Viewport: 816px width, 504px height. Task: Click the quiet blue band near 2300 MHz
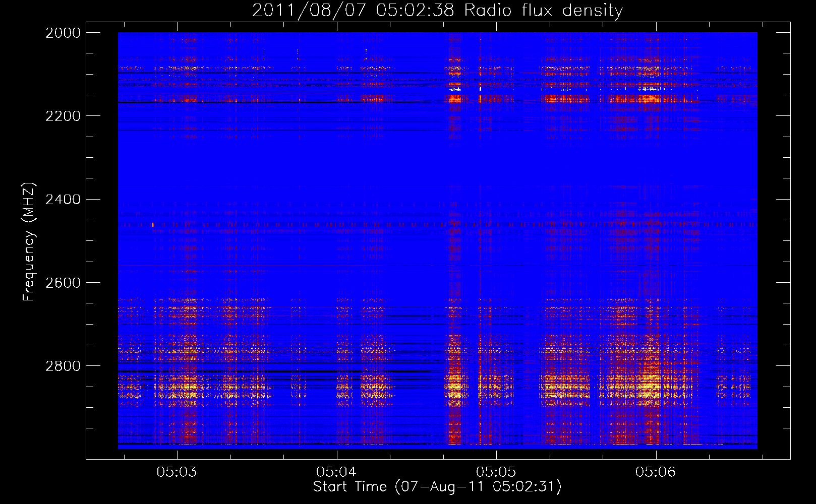(x=437, y=157)
